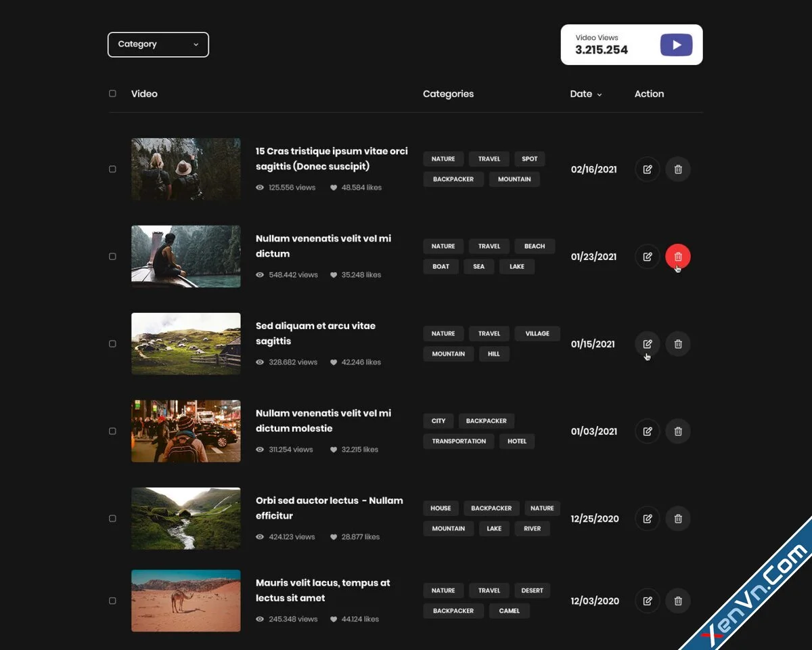
Task: Click the VILLAGE category tag
Action: pyautogui.click(x=537, y=334)
